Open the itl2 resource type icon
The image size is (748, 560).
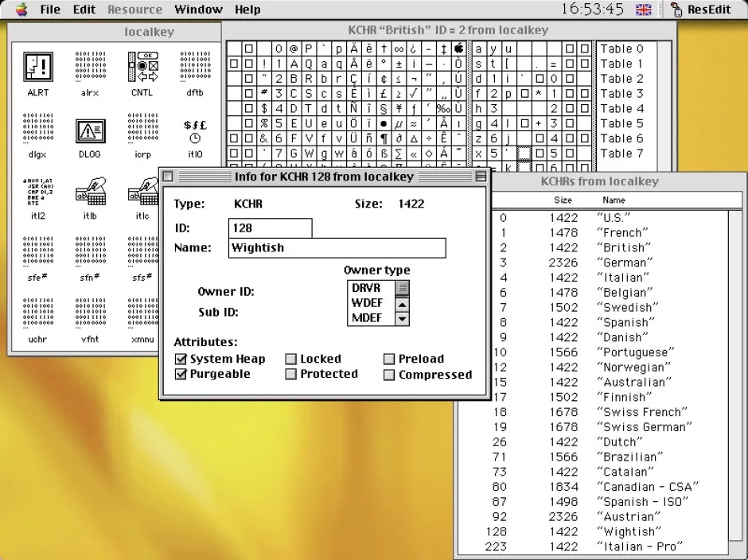click(37, 191)
